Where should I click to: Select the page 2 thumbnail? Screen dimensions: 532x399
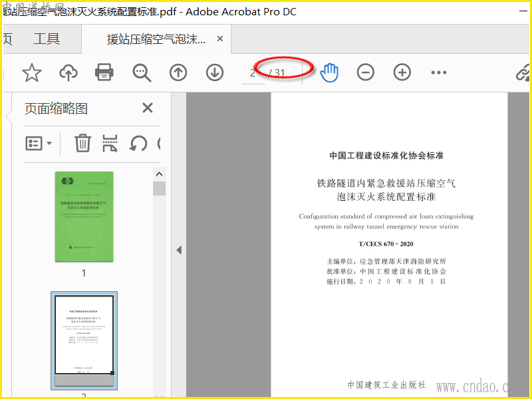tap(84, 340)
